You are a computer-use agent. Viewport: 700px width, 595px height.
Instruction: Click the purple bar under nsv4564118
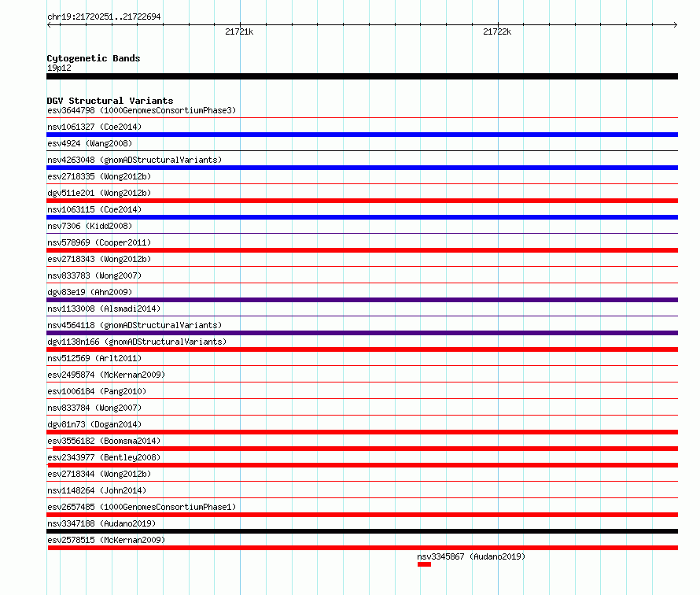[362, 333]
